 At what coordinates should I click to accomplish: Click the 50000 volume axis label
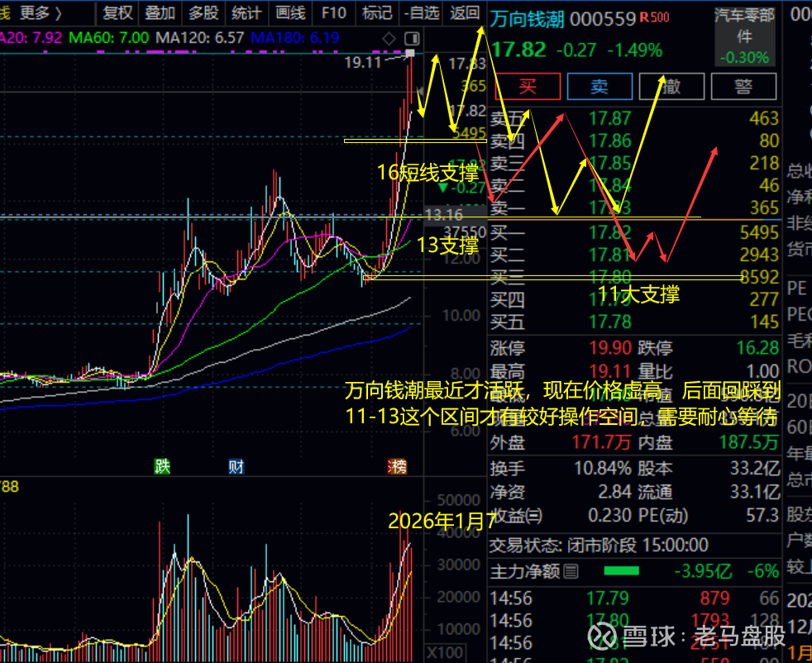tap(458, 500)
